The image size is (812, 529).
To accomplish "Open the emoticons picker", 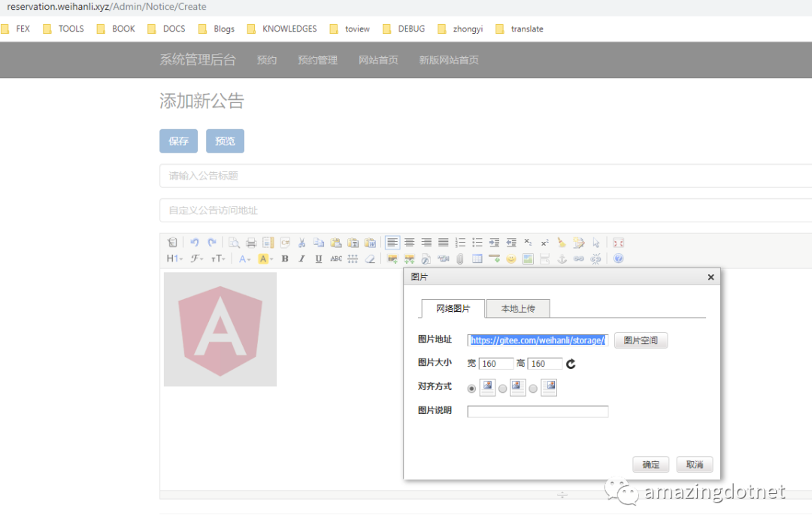I will point(511,258).
